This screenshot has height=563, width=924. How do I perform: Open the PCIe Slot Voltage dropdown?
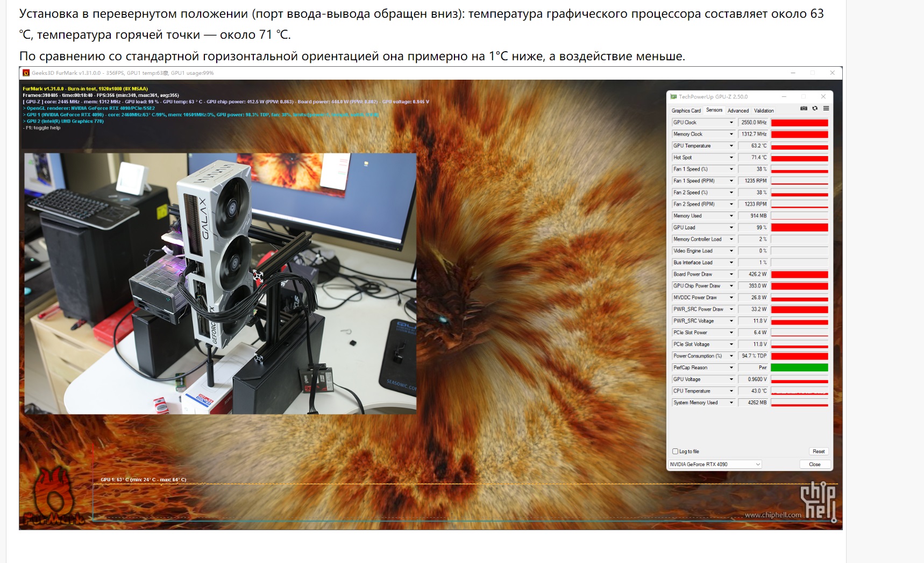(x=731, y=344)
